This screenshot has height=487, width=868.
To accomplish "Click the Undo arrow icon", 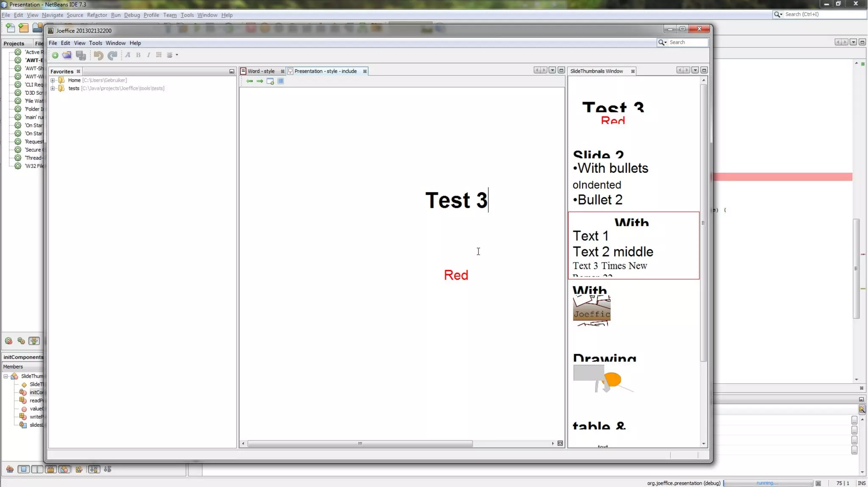I will pyautogui.click(x=98, y=55).
